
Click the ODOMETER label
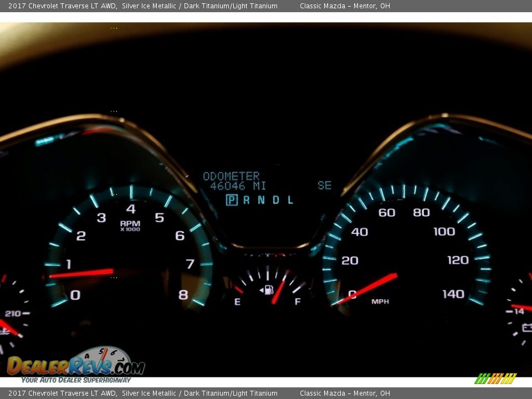tap(231, 176)
